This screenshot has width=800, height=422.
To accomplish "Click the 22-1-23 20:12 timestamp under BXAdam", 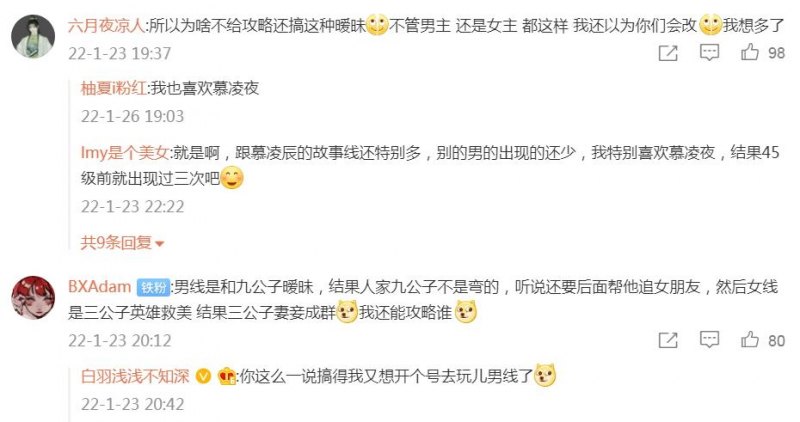I will [x=119, y=340].
